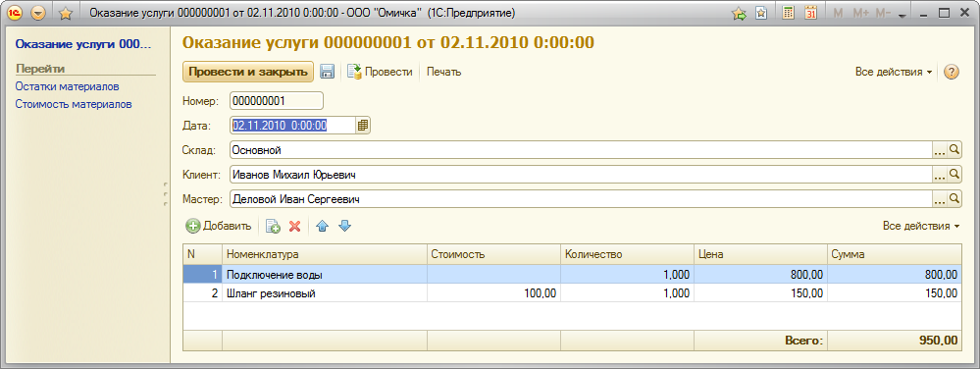Click the M+ memory button
This screenshot has height=369, width=980.
860,13
